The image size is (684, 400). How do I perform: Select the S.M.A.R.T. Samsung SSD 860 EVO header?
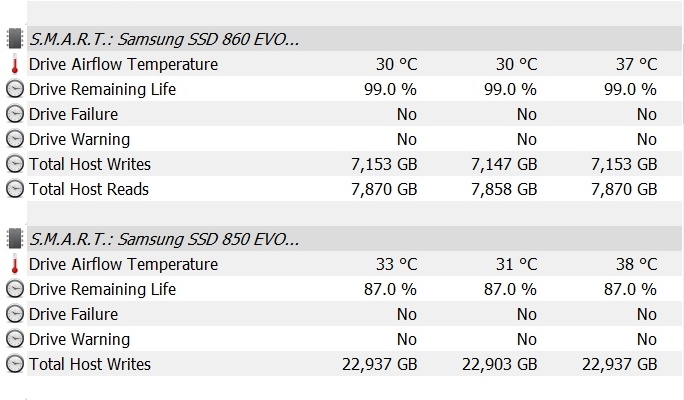click(164, 40)
